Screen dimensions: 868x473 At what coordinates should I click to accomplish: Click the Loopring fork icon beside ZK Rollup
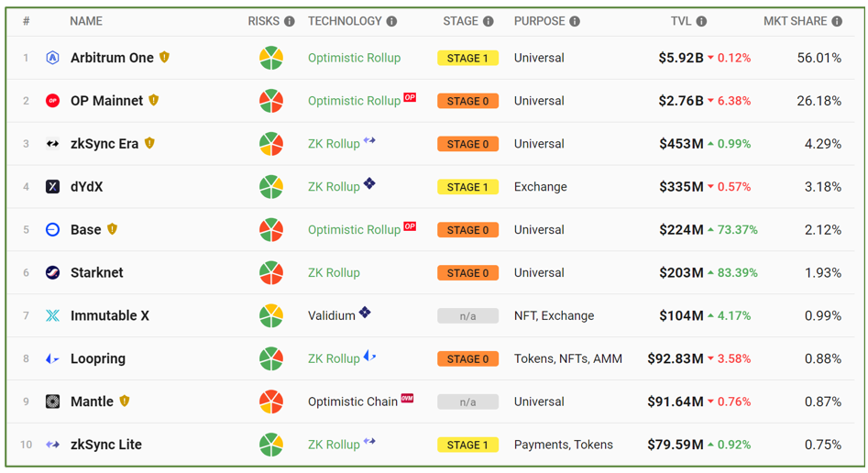369,356
